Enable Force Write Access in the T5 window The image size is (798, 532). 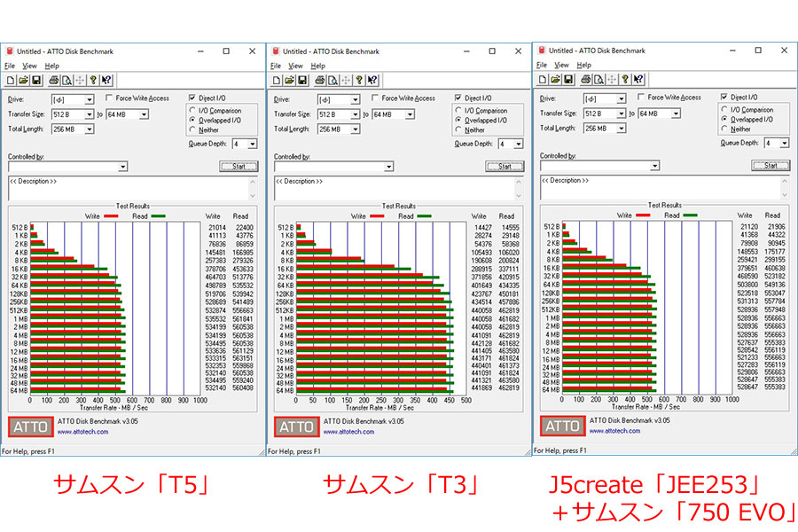coord(109,98)
